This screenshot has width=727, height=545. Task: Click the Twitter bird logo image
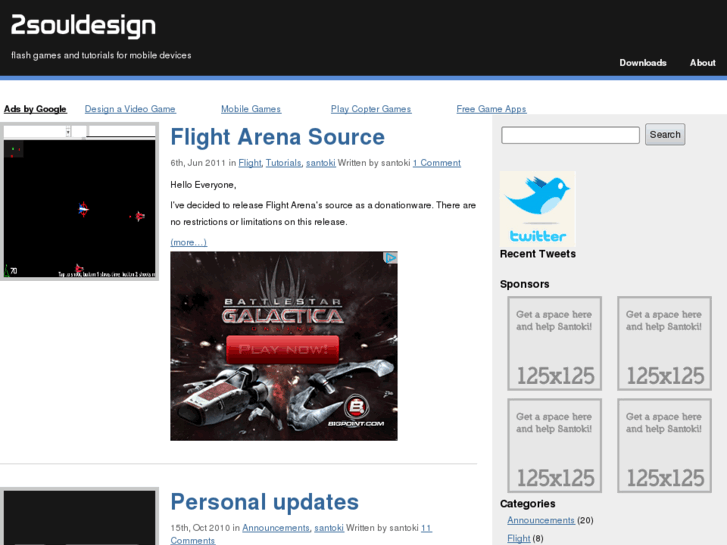tap(538, 209)
